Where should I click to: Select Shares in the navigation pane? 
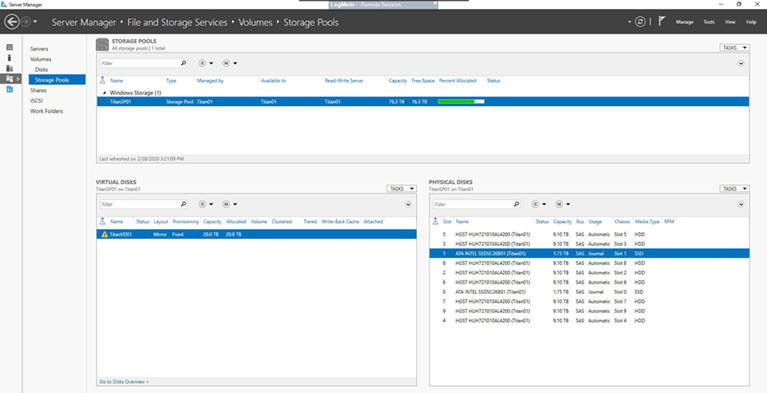[38, 91]
